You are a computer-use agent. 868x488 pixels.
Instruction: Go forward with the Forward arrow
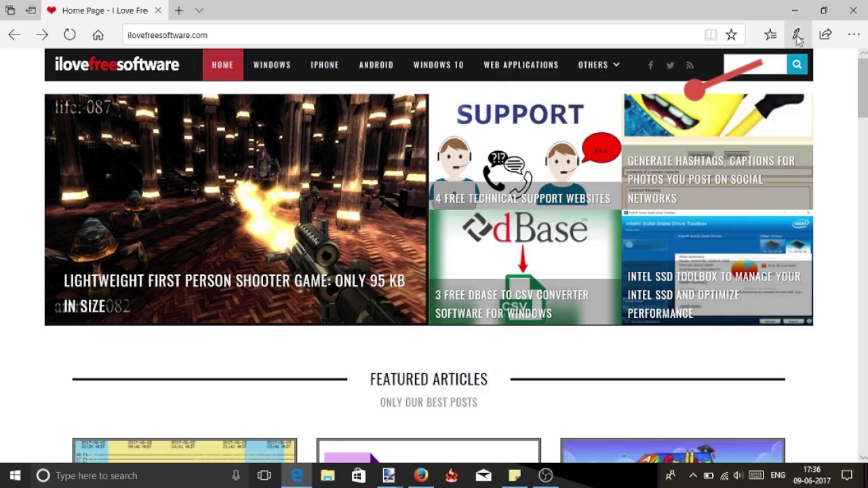42,35
